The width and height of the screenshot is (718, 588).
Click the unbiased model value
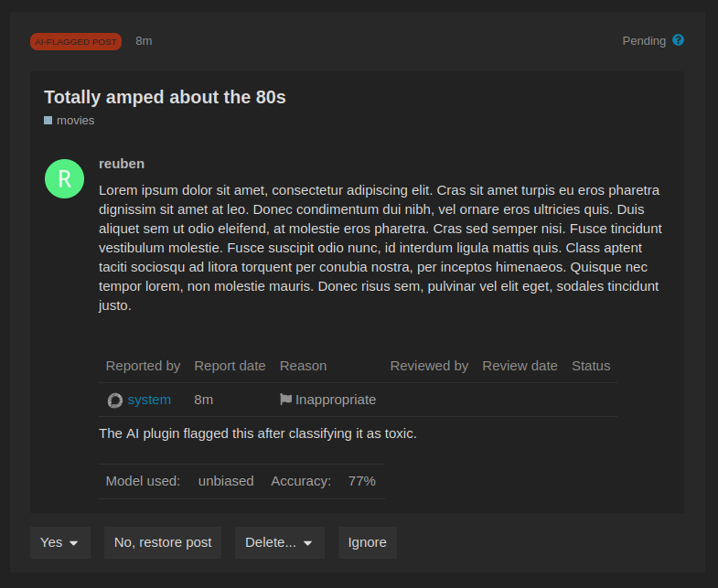tap(226, 481)
